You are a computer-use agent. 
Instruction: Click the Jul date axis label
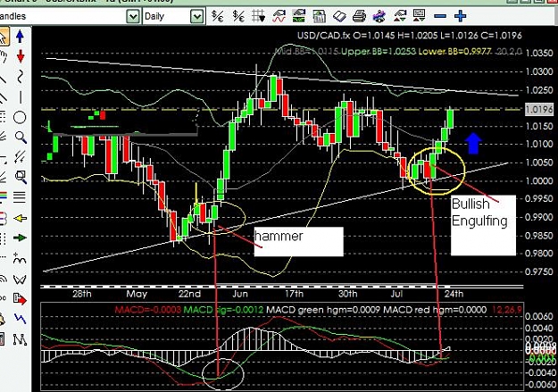(x=396, y=294)
